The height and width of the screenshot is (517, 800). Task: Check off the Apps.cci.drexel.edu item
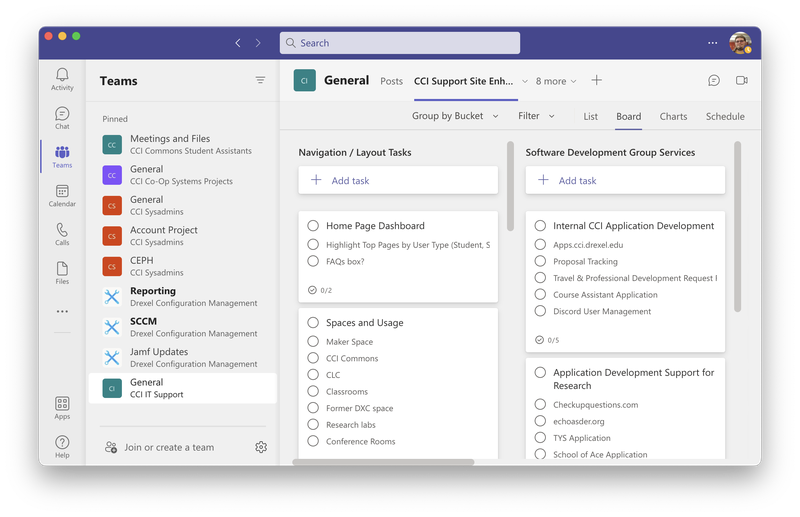(x=540, y=244)
